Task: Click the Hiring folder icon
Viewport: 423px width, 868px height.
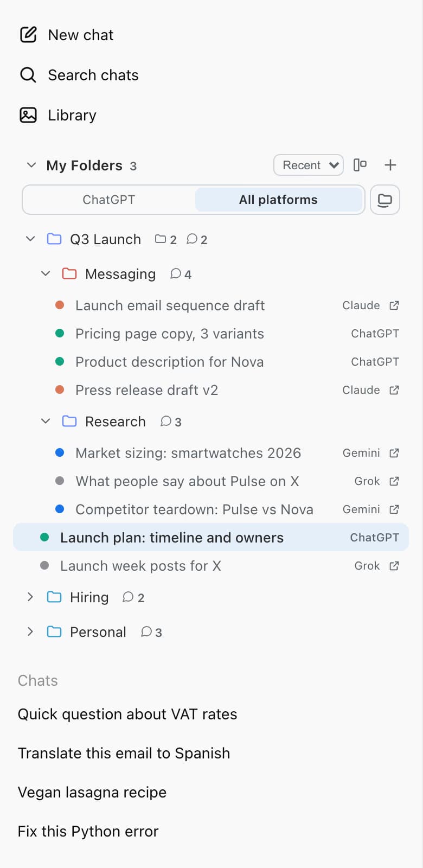Action: point(54,597)
